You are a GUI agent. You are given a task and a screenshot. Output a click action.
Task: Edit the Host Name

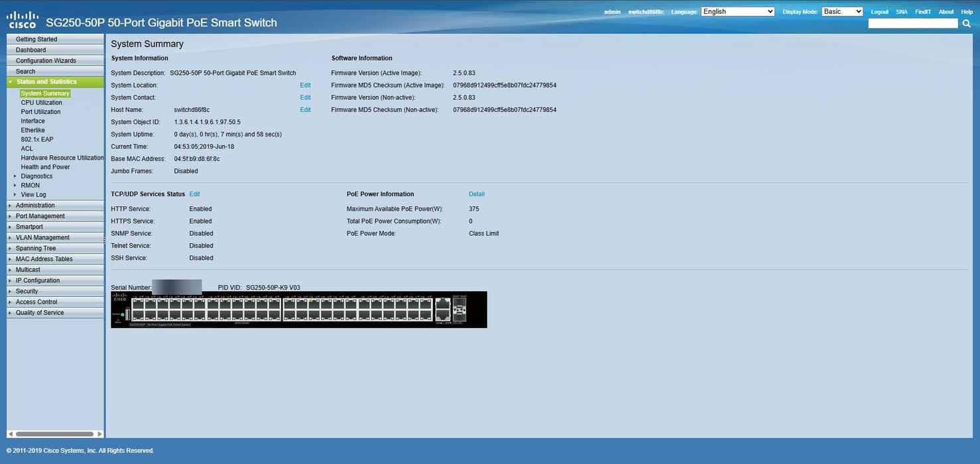pyautogui.click(x=305, y=110)
